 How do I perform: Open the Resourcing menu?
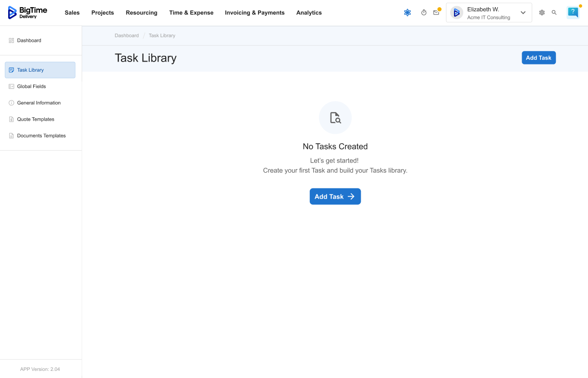[142, 13]
